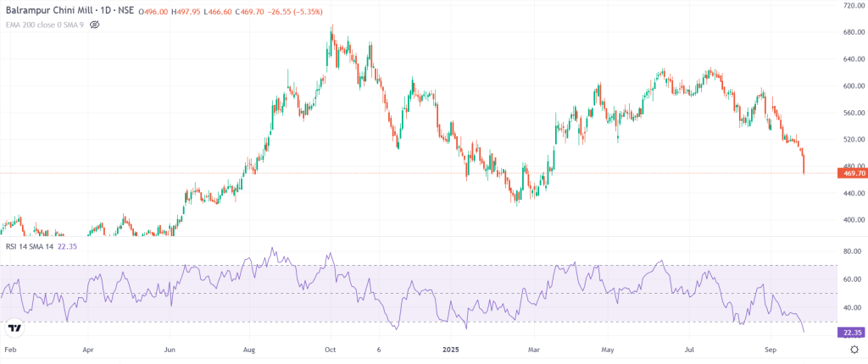The height and width of the screenshot is (364, 868).
Task: Click the 600.00 price axis label
Action: [853, 86]
